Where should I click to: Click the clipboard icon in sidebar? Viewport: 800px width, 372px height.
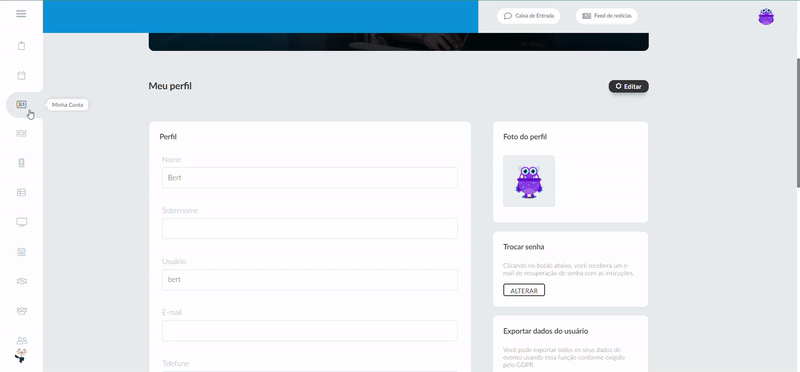21,46
